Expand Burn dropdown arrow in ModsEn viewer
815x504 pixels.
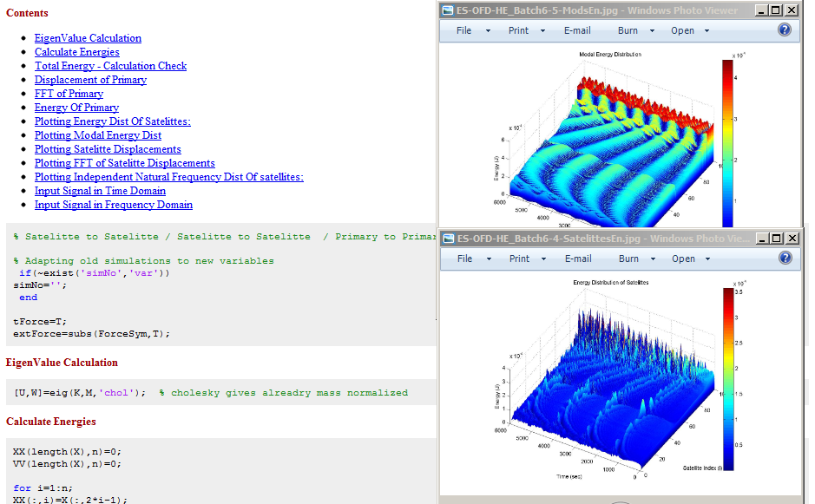point(652,31)
